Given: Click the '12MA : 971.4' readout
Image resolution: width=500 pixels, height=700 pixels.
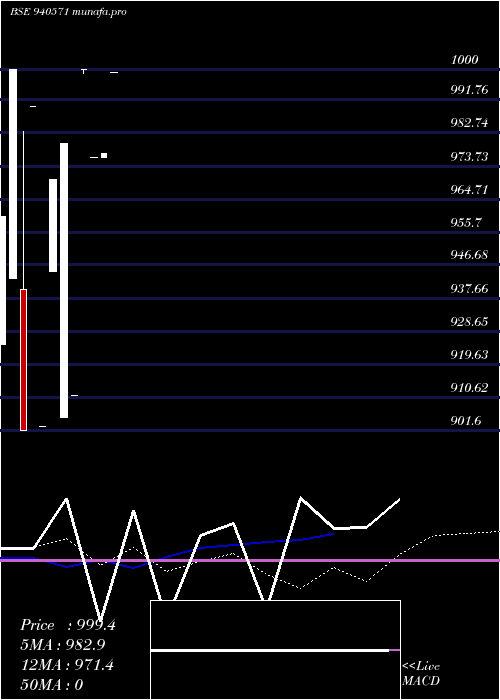Looking at the screenshot, I should [x=67, y=665].
